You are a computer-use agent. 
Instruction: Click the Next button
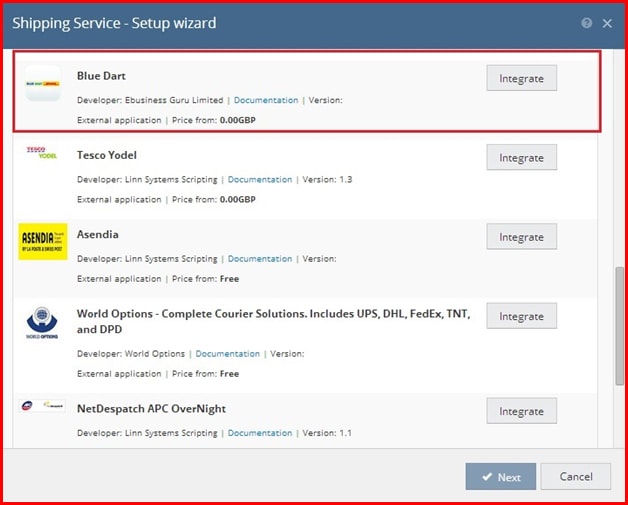[x=501, y=477]
